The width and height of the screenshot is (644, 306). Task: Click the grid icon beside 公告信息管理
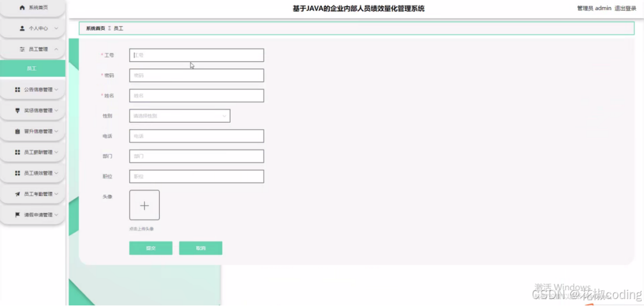click(17, 90)
